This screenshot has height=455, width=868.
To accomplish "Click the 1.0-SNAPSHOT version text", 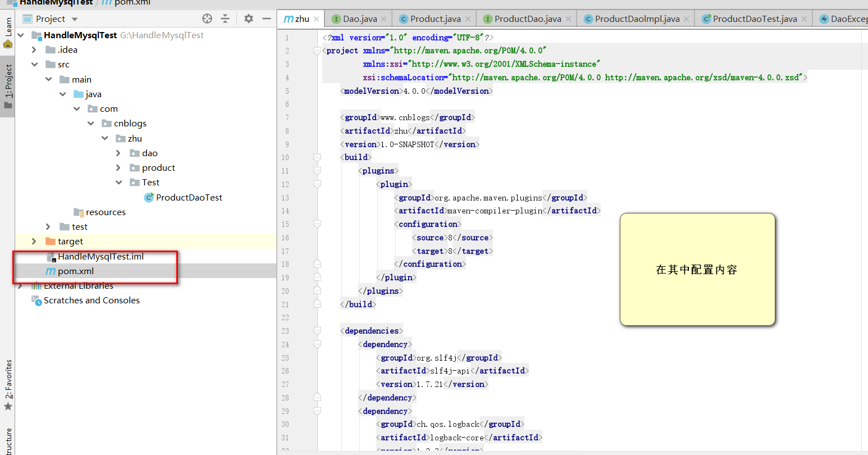I will [408, 144].
